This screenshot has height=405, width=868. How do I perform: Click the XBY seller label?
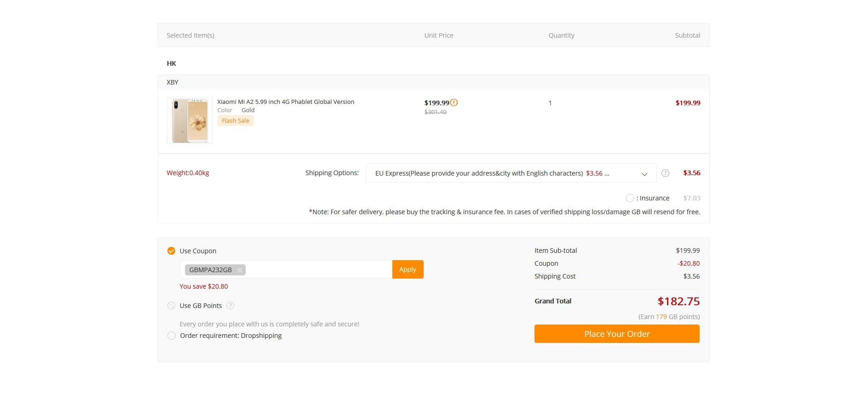(172, 82)
